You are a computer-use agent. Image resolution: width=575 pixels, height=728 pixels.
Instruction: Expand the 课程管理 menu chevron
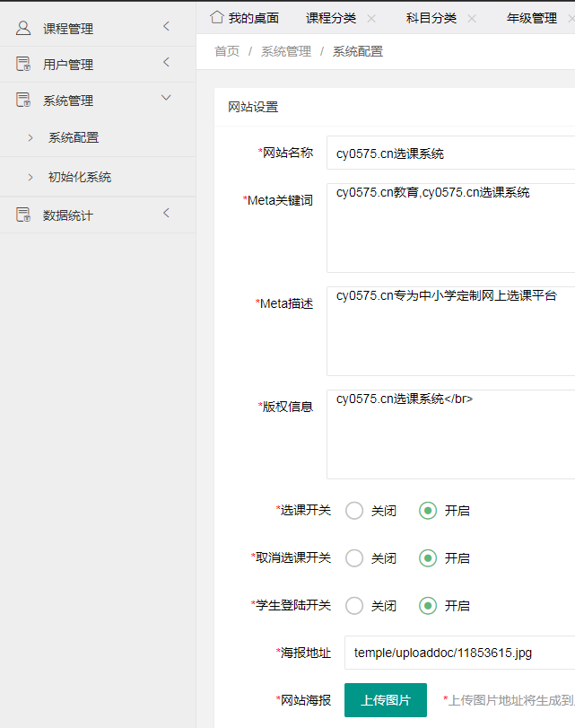coord(166,26)
